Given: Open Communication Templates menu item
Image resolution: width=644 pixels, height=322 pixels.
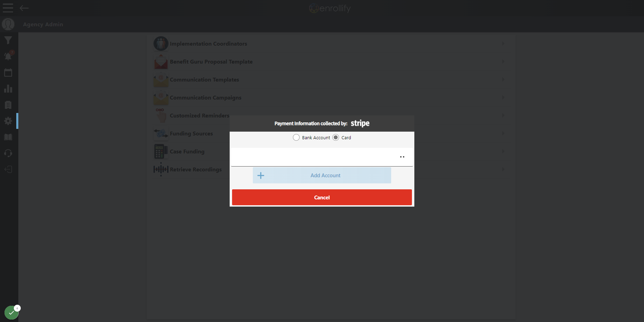Looking at the screenshot, I should coord(331,80).
